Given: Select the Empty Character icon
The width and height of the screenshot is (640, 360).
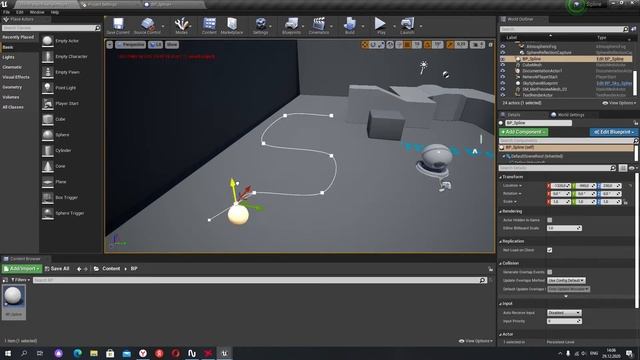Looking at the screenshot, I should (x=48, y=56).
